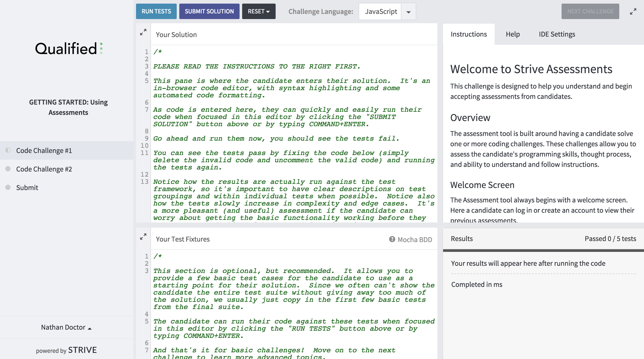Open Code Challenge #2 in sidebar
The width and height of the screenshot is (644, 359).
click(x=44, y=169)
